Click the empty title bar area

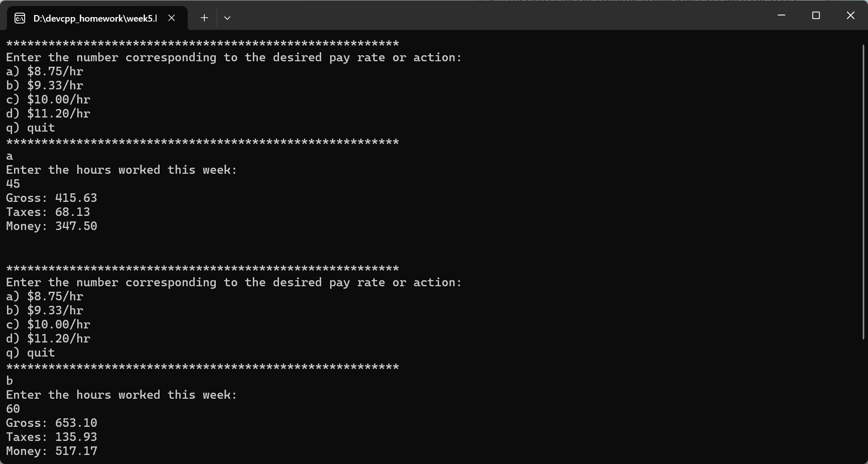(x=502, y=16)
